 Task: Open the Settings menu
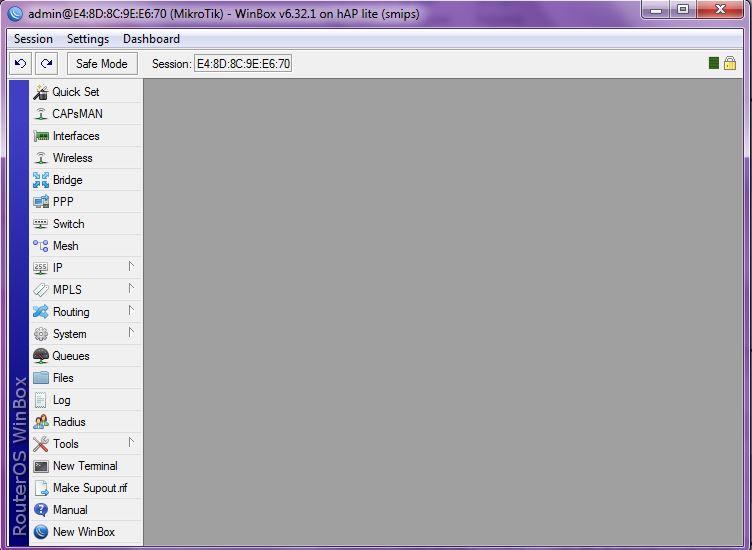coord(88,39)
